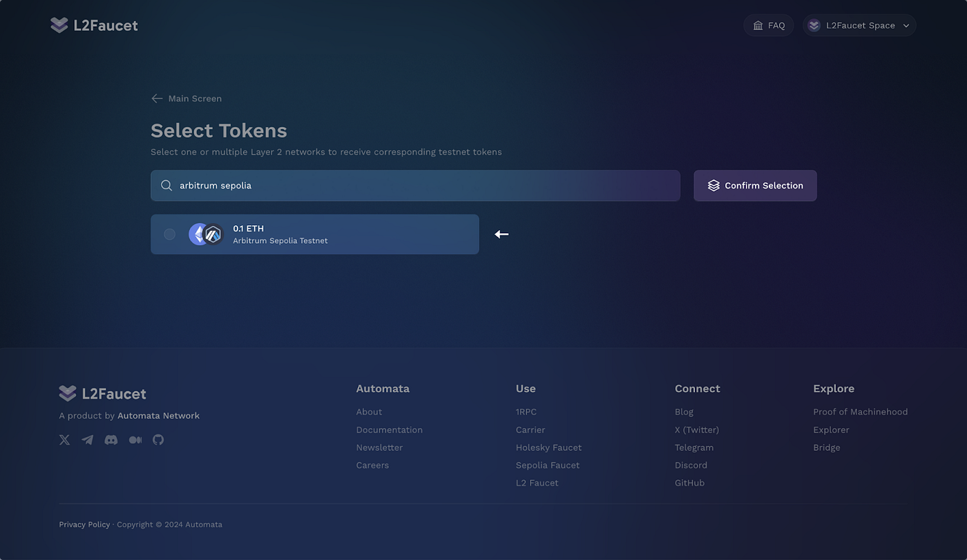Open the Documentation footer link

tap(390, 429)
